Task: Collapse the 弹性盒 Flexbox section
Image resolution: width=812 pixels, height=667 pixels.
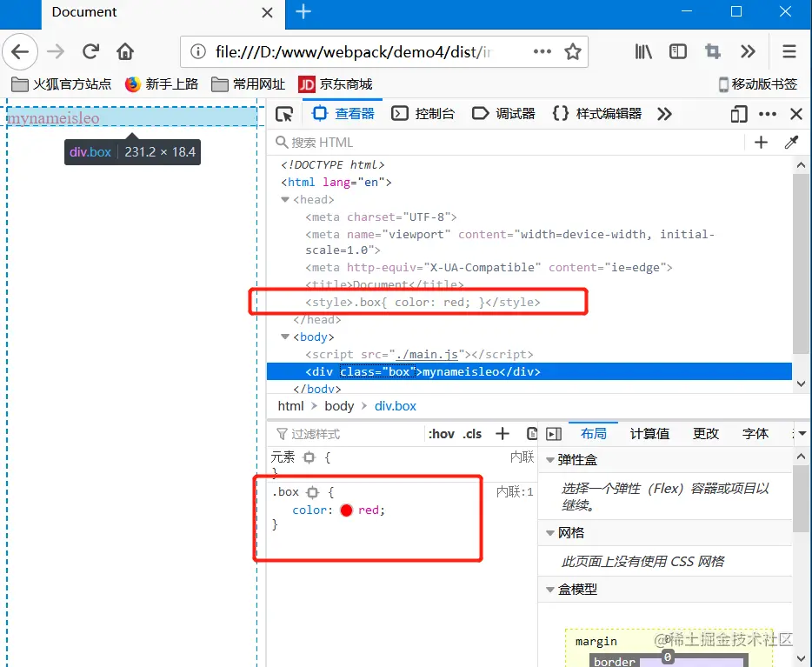Action: 551,460
